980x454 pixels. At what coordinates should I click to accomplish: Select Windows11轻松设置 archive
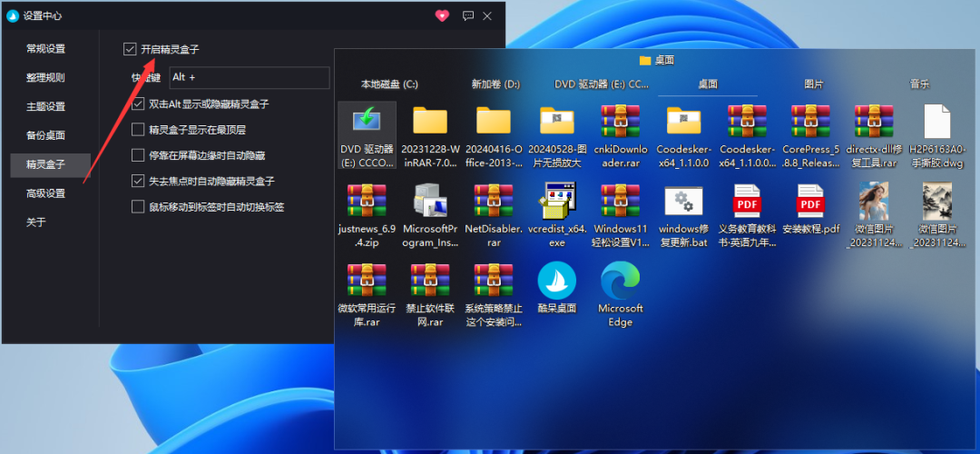coord(620,200)
